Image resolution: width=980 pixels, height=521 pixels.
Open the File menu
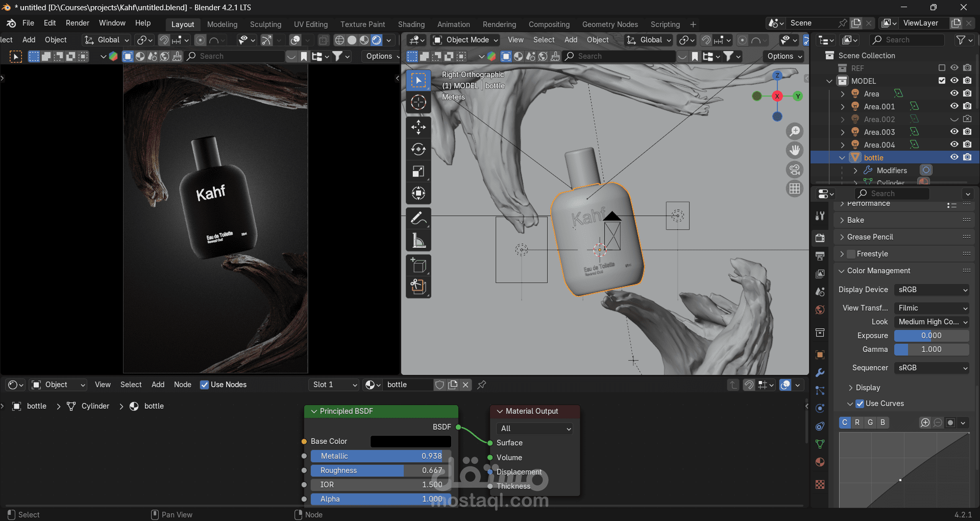click(x=28, y=23)
